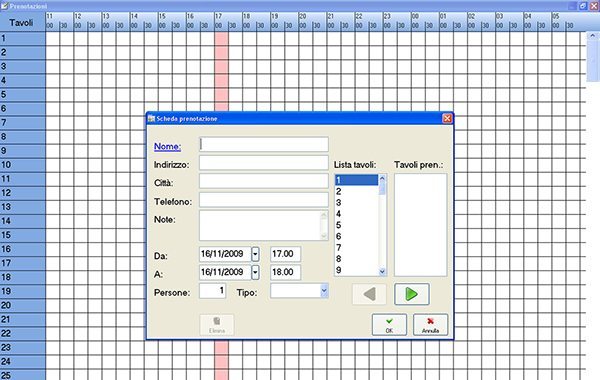Click the Città text field
Viewport: 600px width, 380px height.
coord(264,181)
